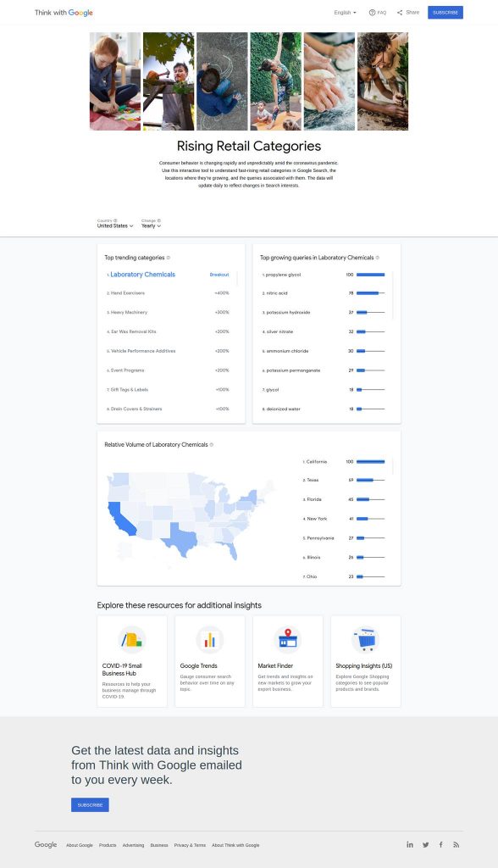498x868 pixels.
Task: Click the propylene glycol volume bar
Action: point(370,275)
